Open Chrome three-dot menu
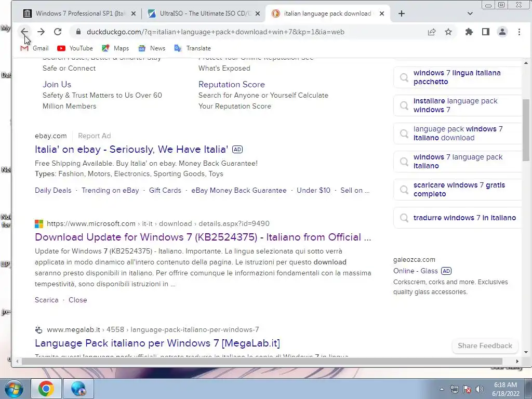Image resolution: width=532 pixels, height=399 pixels. pos(519,32)
